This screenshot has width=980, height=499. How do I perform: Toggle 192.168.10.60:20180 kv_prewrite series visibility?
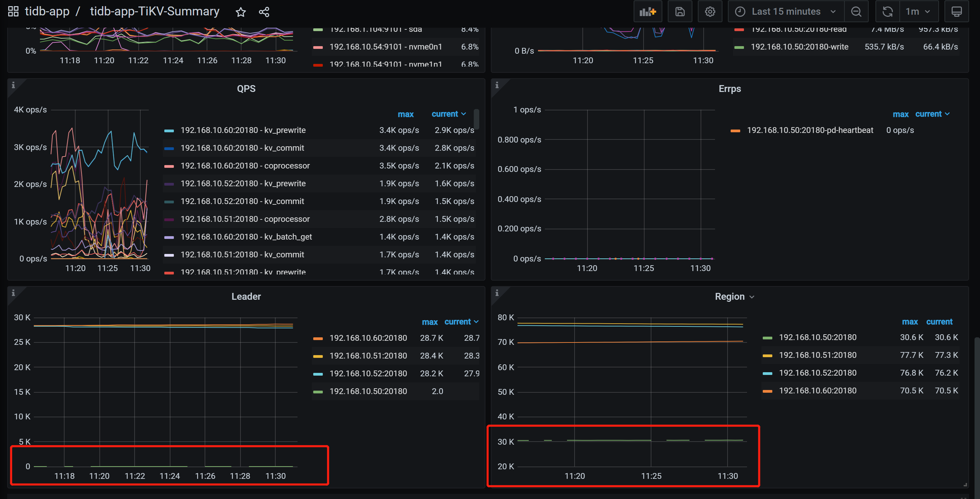pos(243,130)
